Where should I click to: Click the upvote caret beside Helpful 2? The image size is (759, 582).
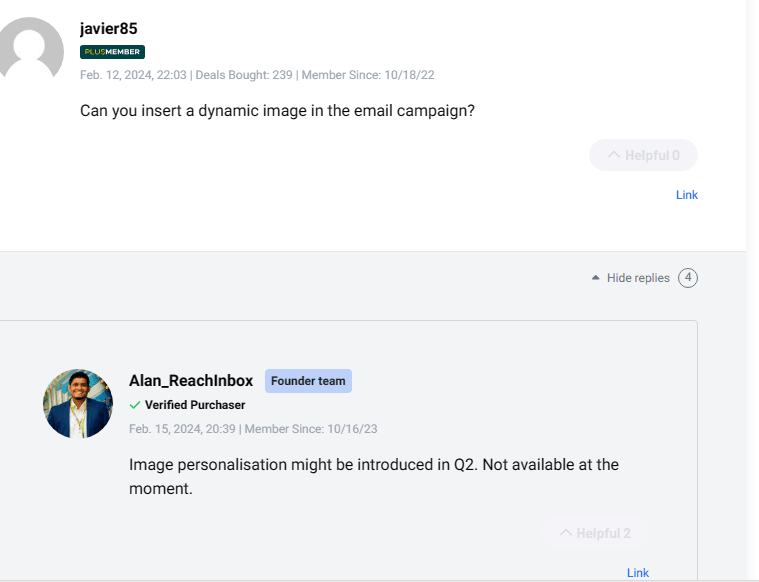pyautogui.click(x=565, y=534)
